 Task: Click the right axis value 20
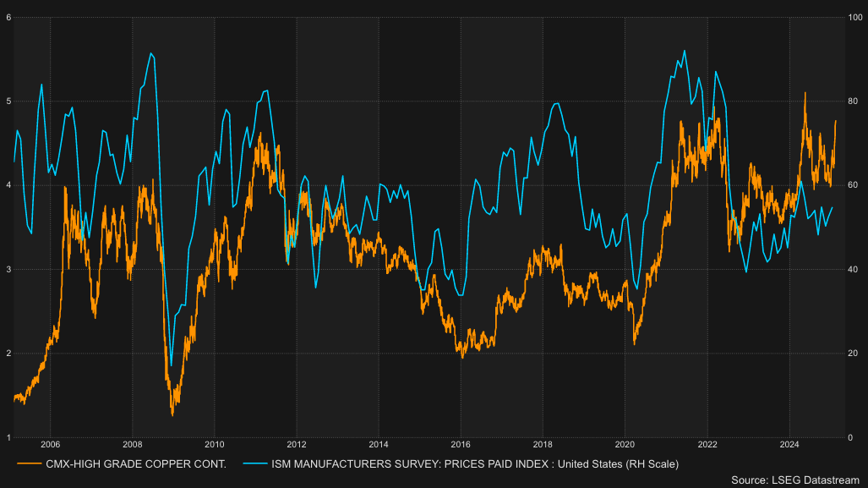pos(853,354)
